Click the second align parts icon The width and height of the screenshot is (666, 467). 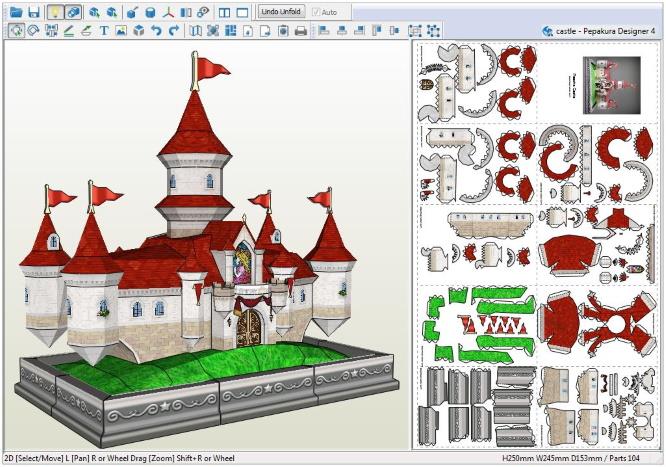[341, 31]
